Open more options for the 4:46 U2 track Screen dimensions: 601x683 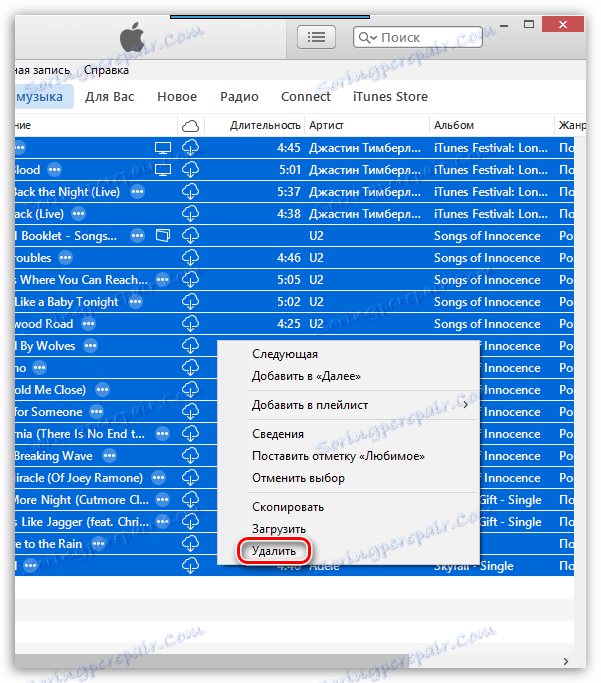tap(66, 258)
